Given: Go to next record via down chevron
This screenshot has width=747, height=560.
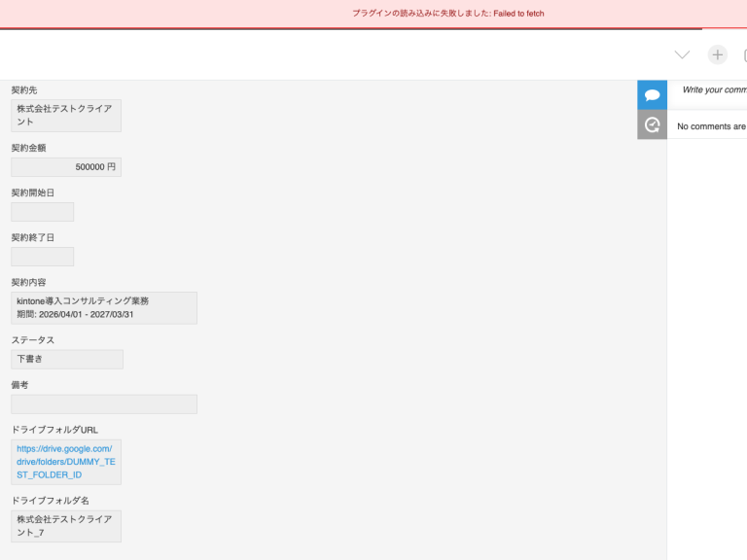Looking at the screenshot, I should (x=682, y=54).
